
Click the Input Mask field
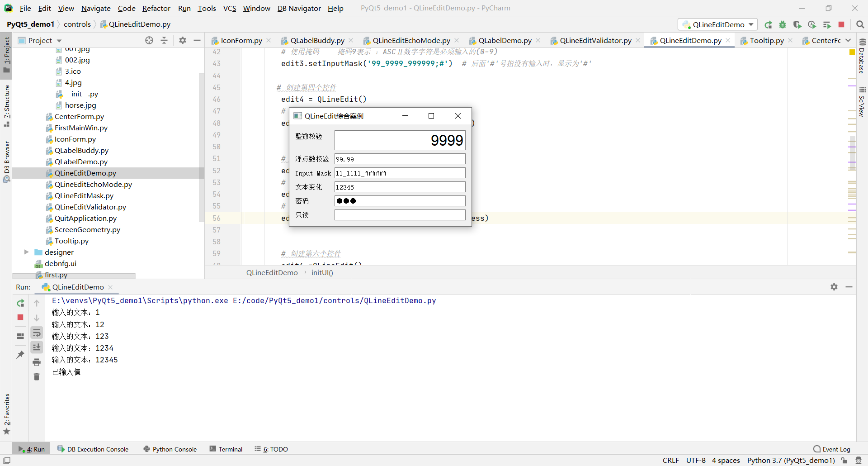(400, 173)
